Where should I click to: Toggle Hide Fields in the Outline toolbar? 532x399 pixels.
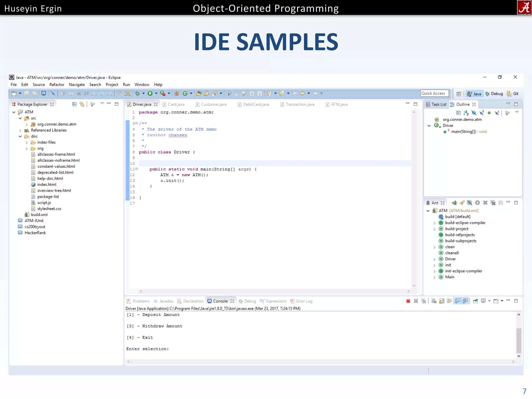pyautogui.click(x=474, y=113)
